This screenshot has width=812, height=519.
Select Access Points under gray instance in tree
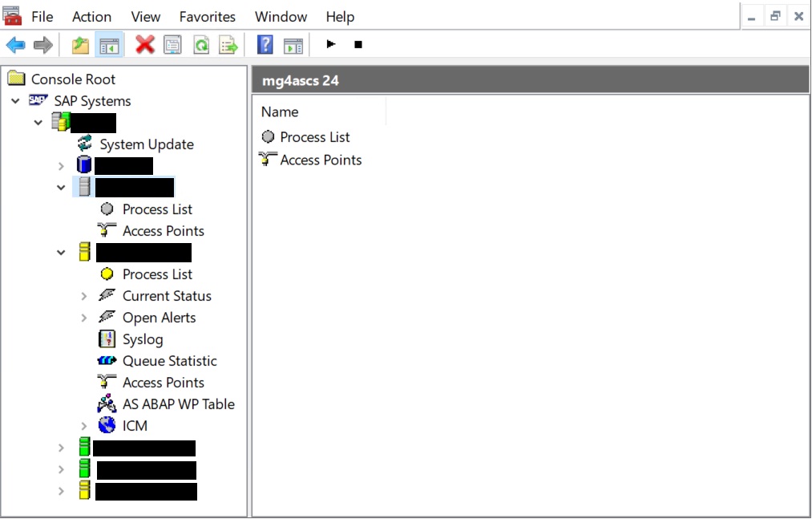[x=164, y=231]
